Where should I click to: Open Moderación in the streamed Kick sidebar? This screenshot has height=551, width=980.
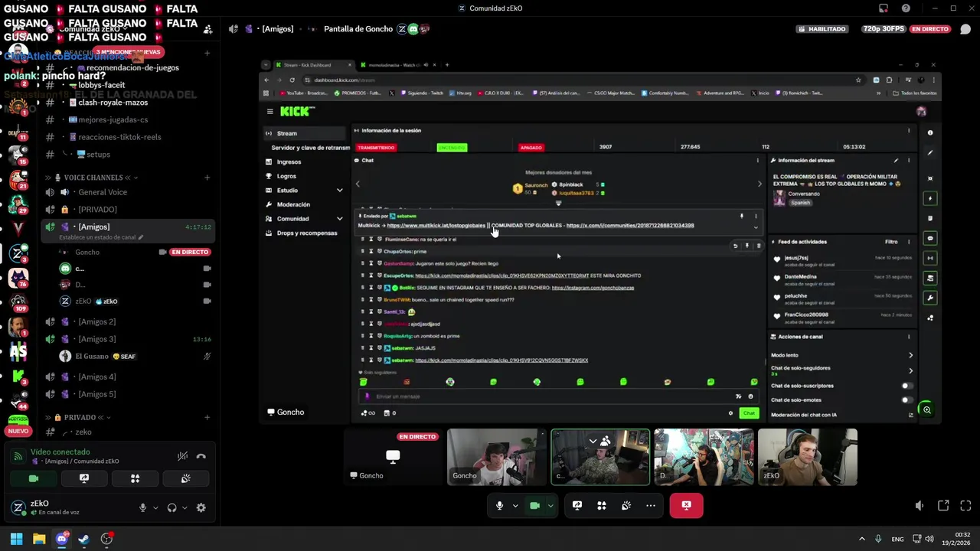tap(293, 204)
